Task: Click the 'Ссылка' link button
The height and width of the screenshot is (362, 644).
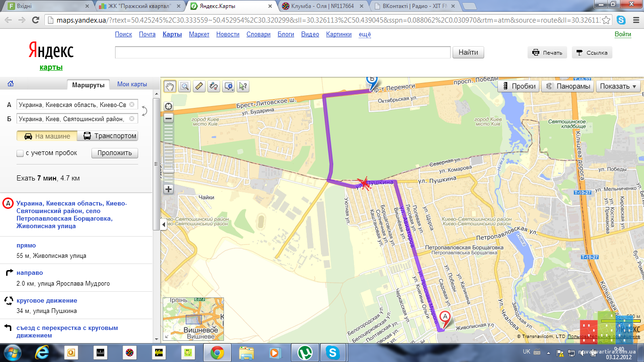Action: click(592, 52)
